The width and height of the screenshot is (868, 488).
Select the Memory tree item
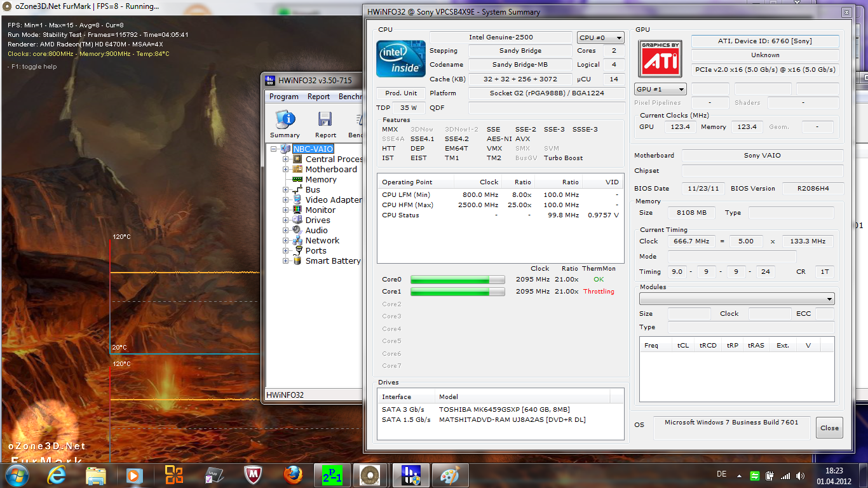[x=321, y=179]
